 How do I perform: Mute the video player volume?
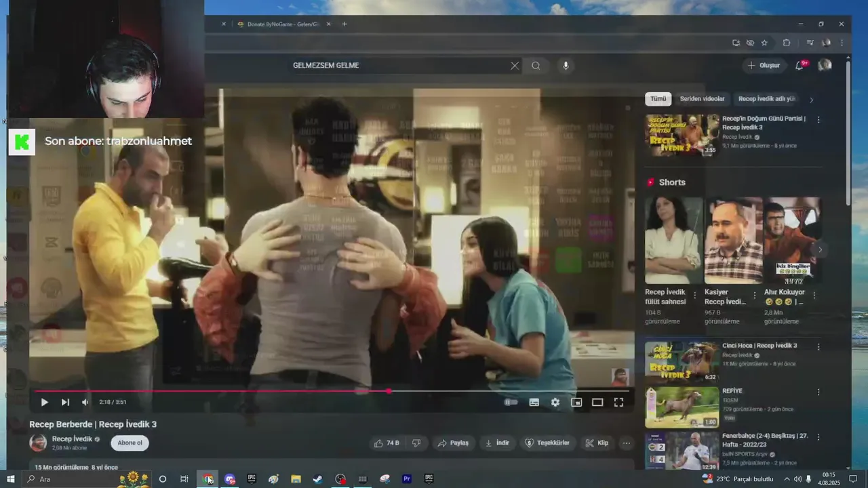click(x=85, y=402)
